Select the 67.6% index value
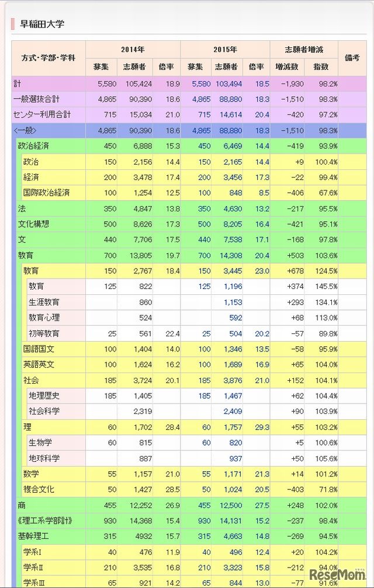The width and height of the screenshot is (374, 588). (x=328, y=193)
